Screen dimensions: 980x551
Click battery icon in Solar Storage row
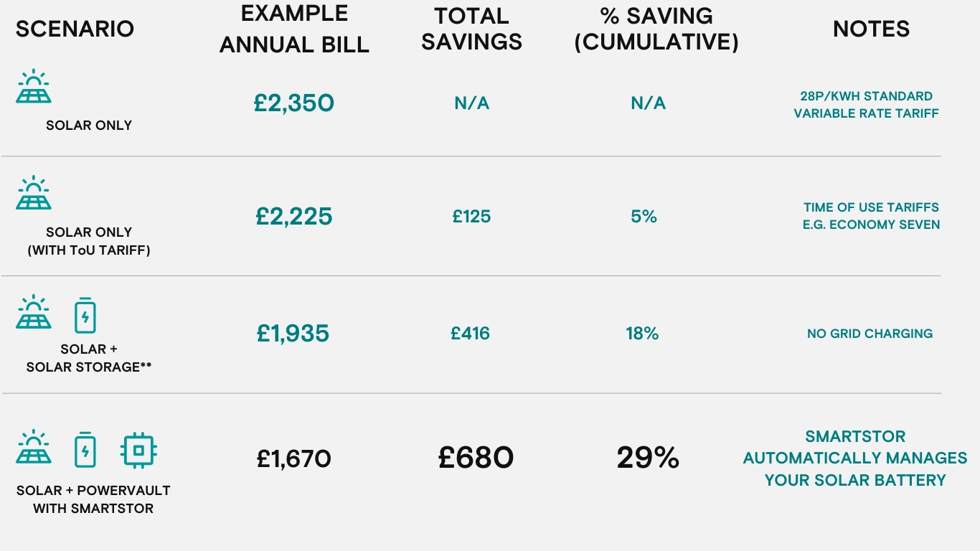85,316
